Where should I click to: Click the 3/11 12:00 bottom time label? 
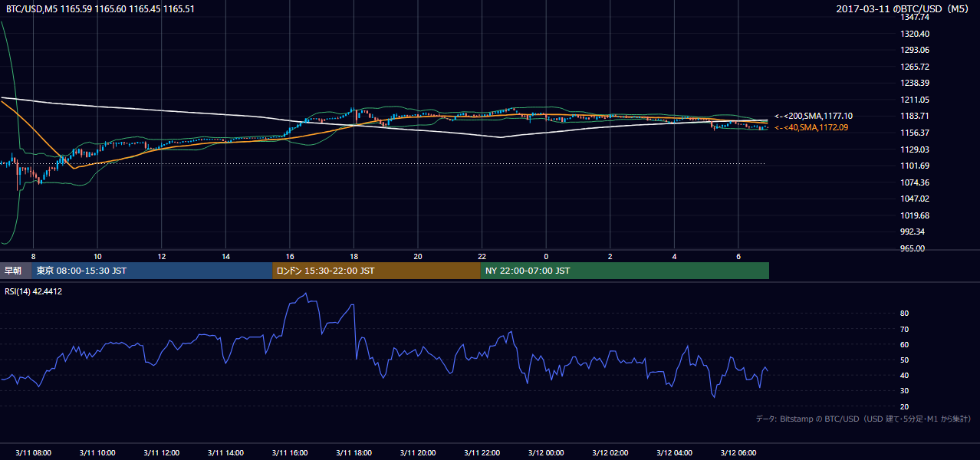coord(162,453)
